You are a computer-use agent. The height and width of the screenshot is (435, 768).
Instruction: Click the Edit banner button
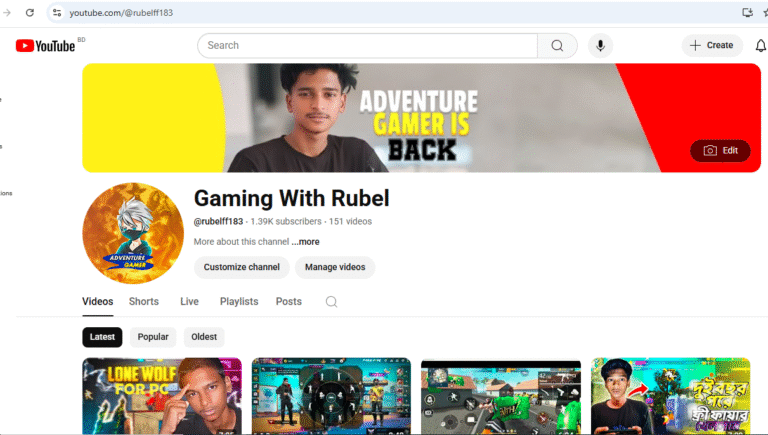pos(720,151)
